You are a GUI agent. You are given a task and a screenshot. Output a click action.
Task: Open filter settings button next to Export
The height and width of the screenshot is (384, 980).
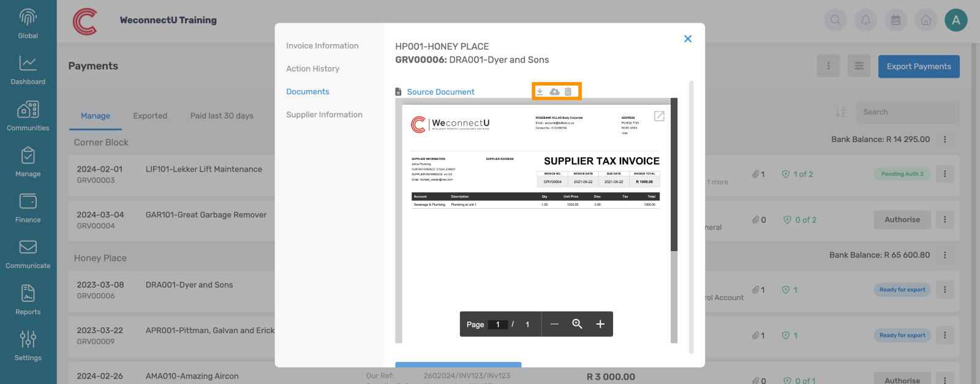(x=859, y=66)
